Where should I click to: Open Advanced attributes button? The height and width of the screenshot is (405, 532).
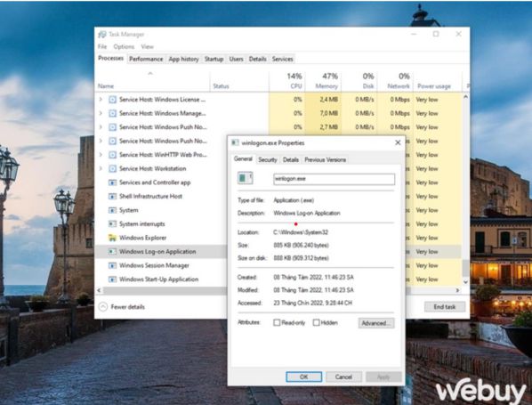tap(376, 323)
